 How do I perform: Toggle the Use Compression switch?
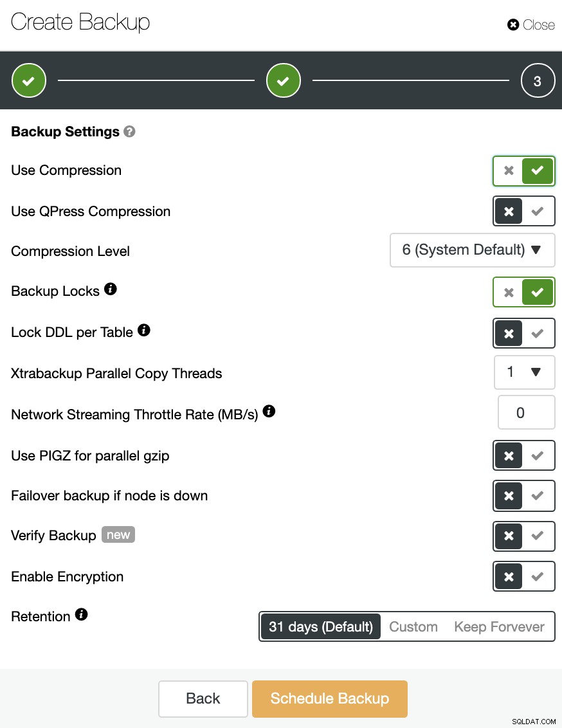524,171
